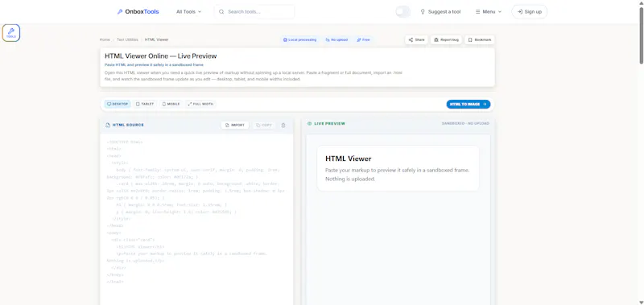Click the HTML Viewer Online title text
Screen dimensions: 644x305
pos(160,56)
